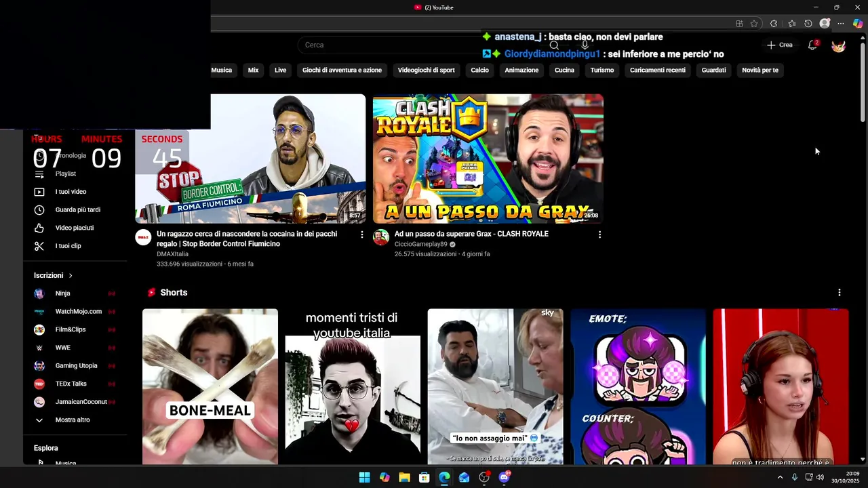Launch Copilot from the Edge toolbar
868x488 pixels.
[x=858, y=24]
